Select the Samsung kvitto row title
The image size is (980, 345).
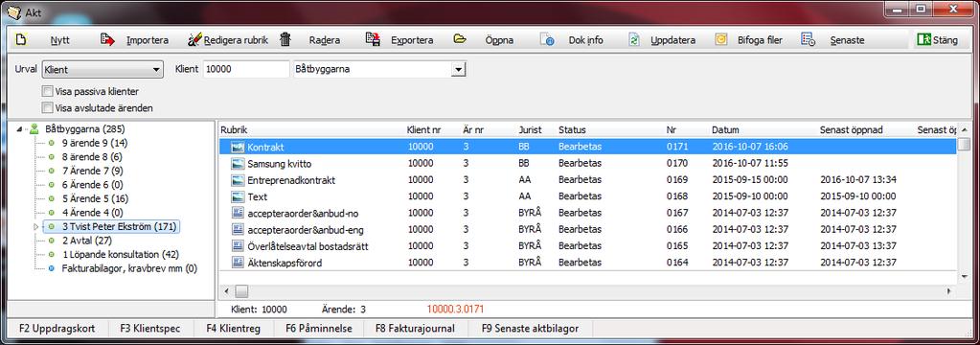[x=280, y=164]
